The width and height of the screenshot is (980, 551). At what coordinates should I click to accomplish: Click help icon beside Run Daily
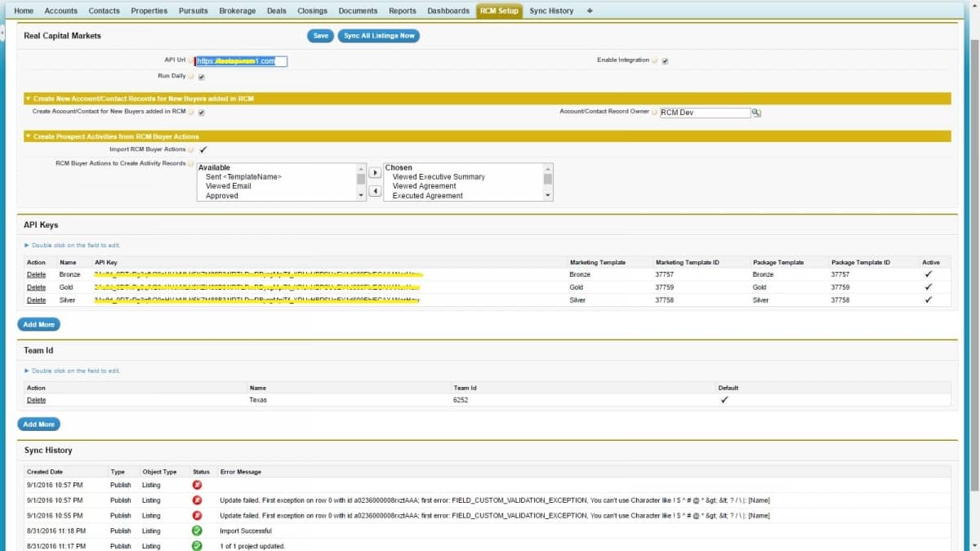tap(190, 76)
